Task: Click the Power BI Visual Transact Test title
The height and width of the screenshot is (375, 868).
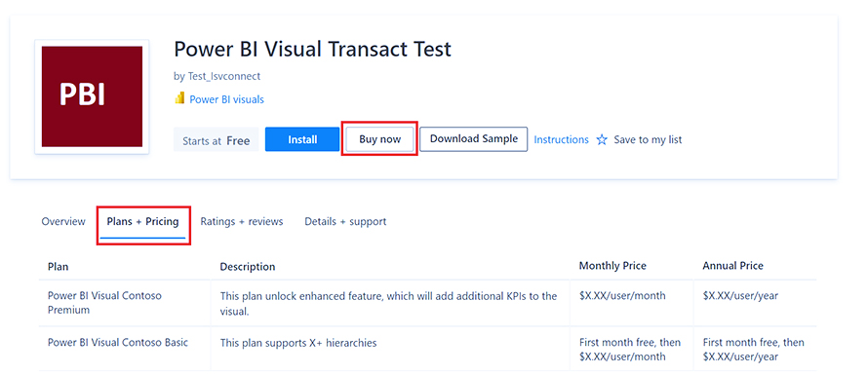Action: pos(312,50)
